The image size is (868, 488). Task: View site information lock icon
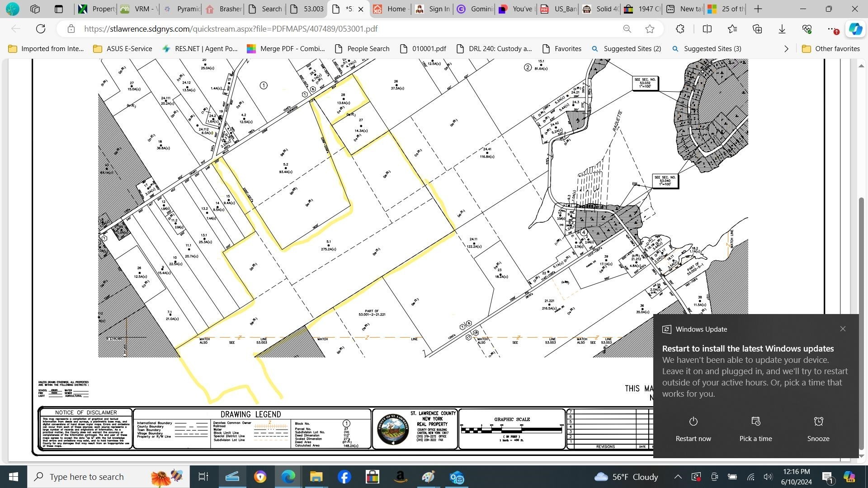coord(71,29)
